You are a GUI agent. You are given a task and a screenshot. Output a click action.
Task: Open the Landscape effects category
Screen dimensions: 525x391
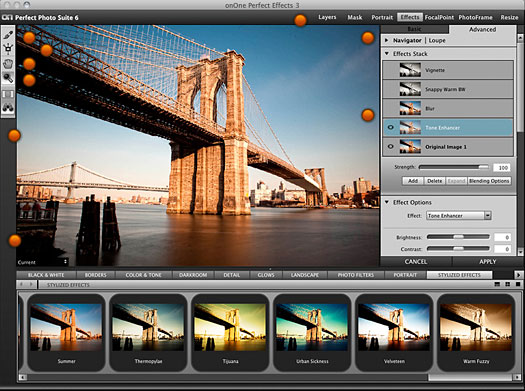click(305, 275)
